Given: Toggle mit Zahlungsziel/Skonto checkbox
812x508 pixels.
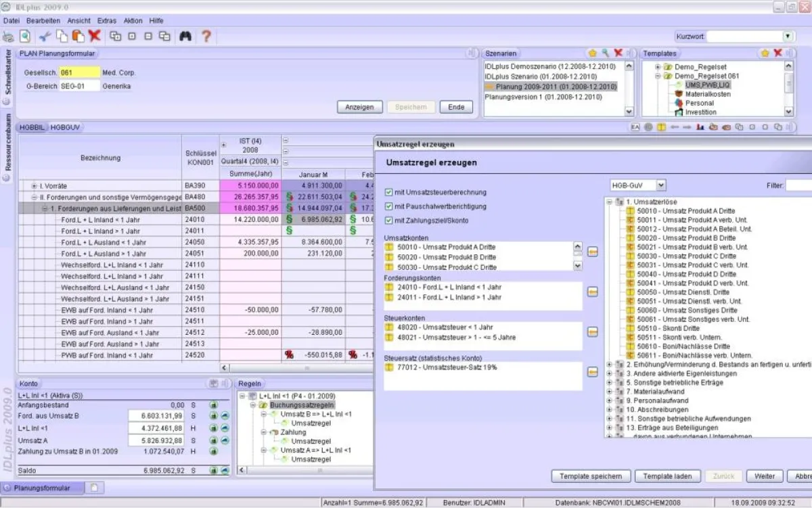Looking at the screenshot, I should pos(388,221).
